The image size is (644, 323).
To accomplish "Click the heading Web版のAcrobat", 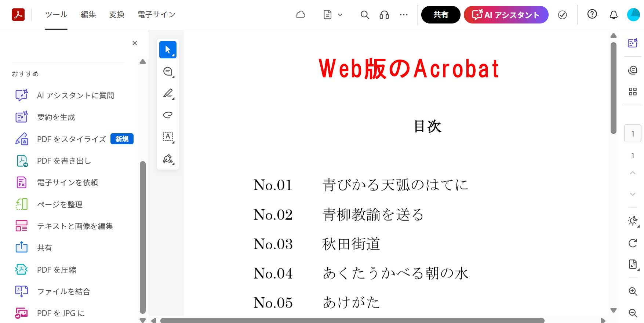I will pos(409,69).
